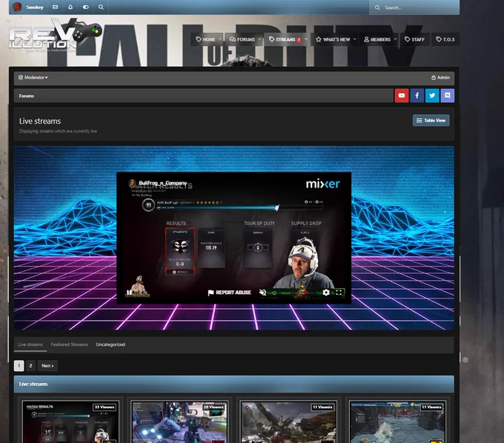Switch to Table View

(431, 121)
